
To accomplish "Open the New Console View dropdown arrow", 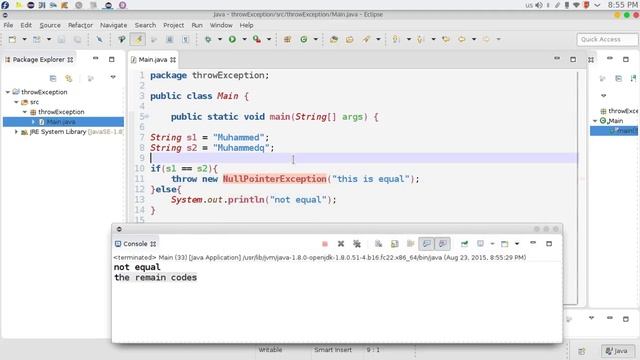I will [517, 244].
